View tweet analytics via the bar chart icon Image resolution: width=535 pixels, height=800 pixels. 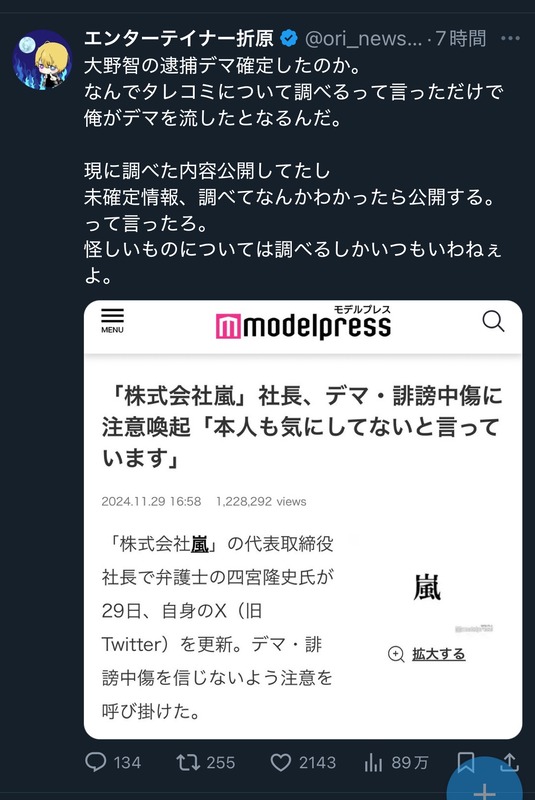(x=373, y=763)
